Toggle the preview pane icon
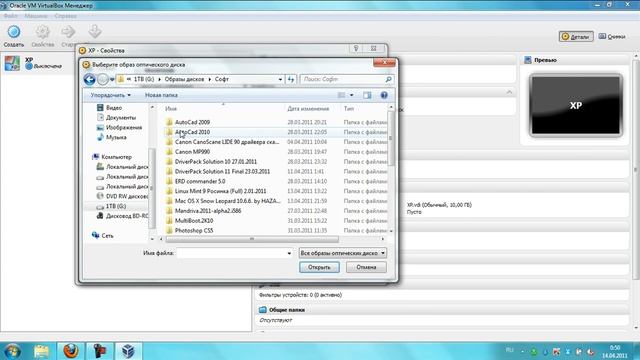640x360 pixels. [367, 95]
